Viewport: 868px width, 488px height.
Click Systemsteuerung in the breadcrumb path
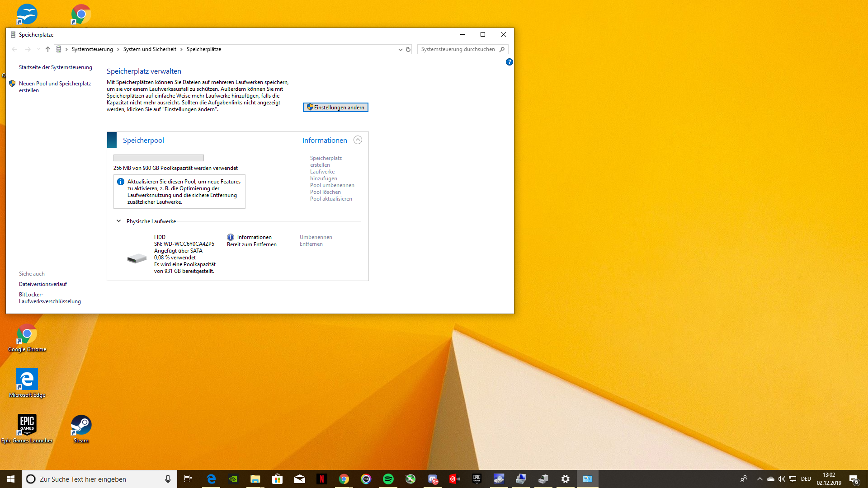click(x=92, y=49)
